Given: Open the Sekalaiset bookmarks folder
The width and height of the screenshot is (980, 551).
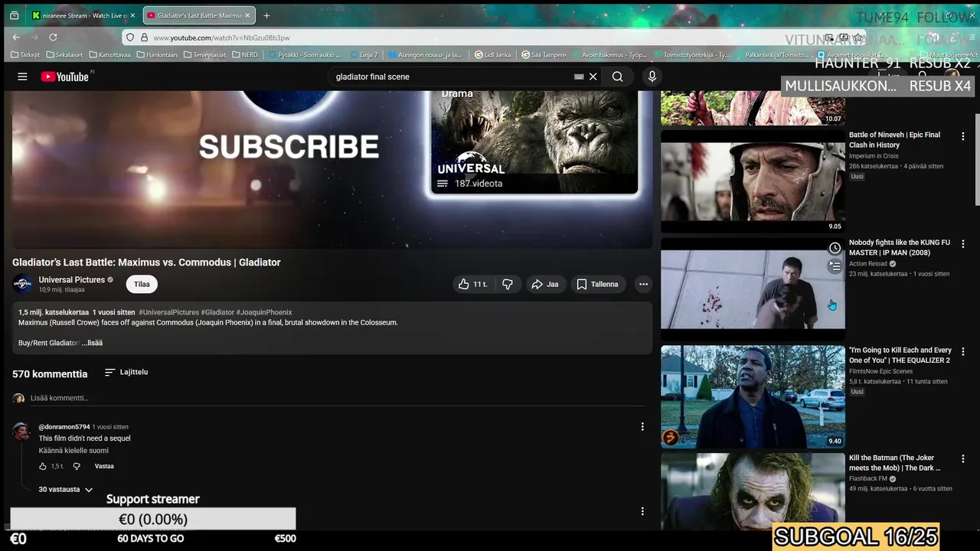Looking at the screenshot, I should (64, 55).
